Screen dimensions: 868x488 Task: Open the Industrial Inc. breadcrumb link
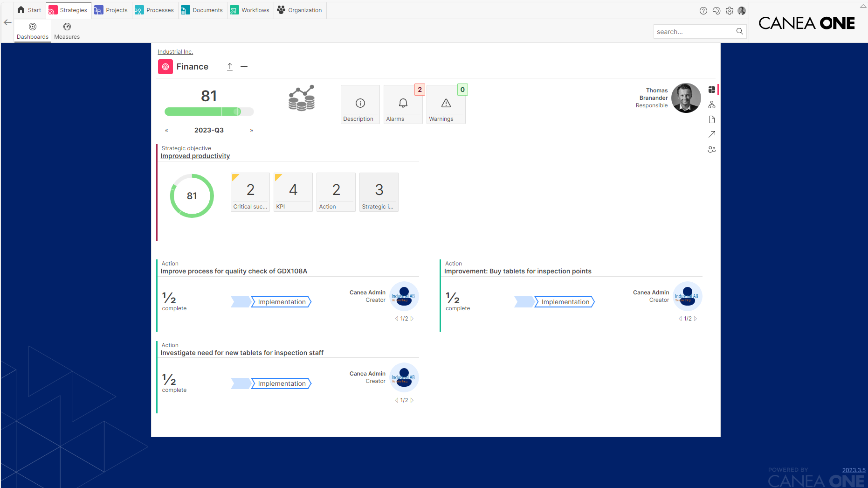(x=175, y=52)
